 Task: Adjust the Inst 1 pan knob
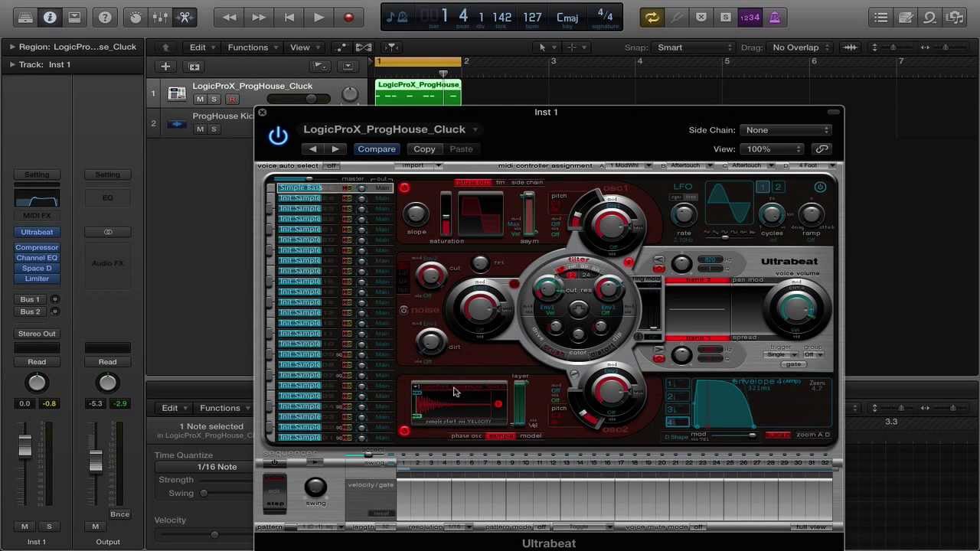[x=37, y=383]
